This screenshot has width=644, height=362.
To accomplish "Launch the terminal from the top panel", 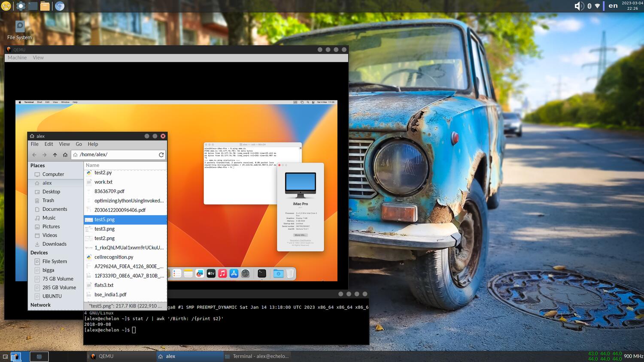I will tap(33, 6).
